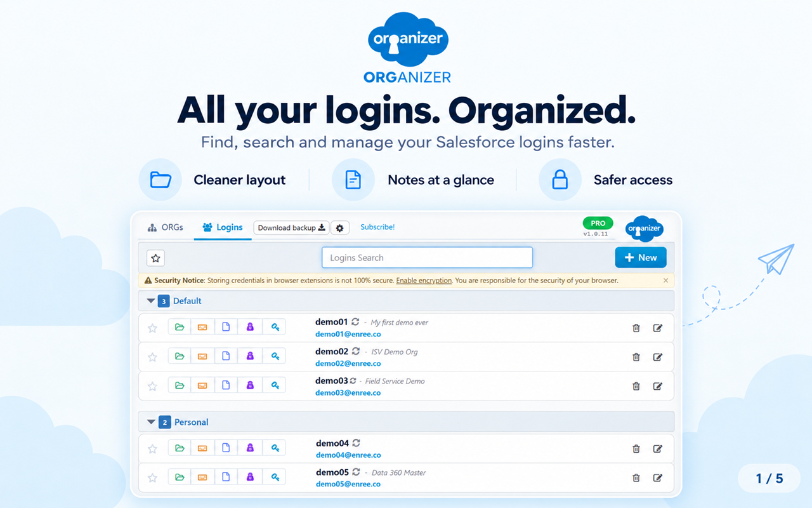Collapse the Default group

click(151, 301)
